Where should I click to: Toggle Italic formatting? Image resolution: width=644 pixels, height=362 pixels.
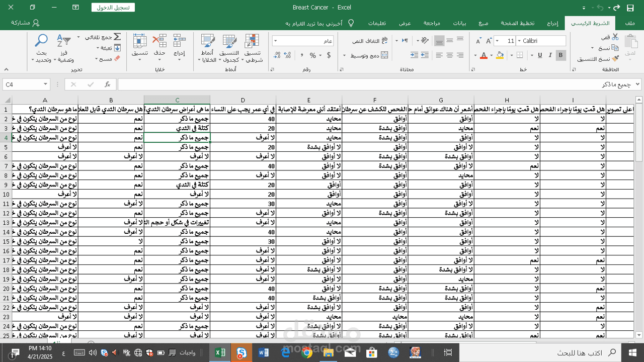pyautogui.click(x=550, y=55)
